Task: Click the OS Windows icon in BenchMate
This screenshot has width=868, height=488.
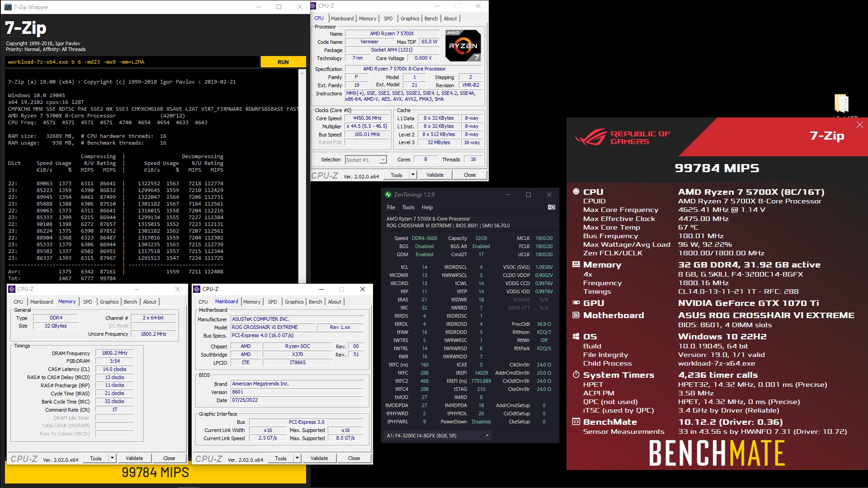Action: pyautogui.click(x=576, y=336)
